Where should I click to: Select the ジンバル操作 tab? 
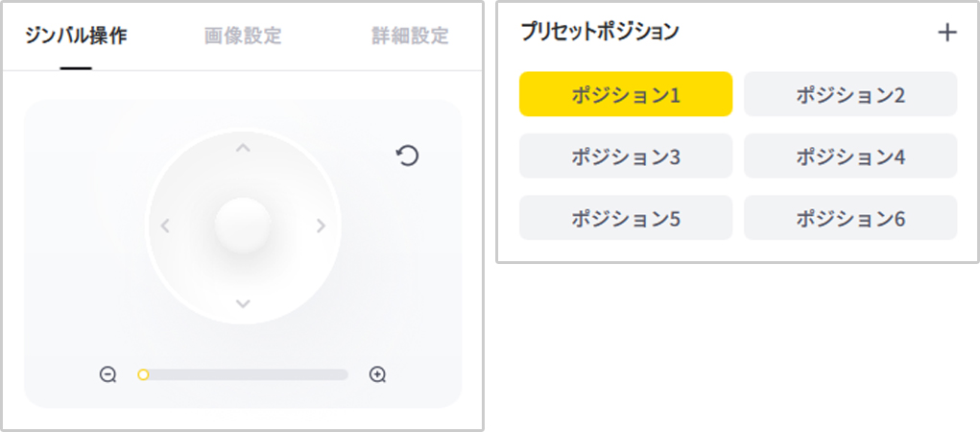pyautogui.click(x=76, y=36)
